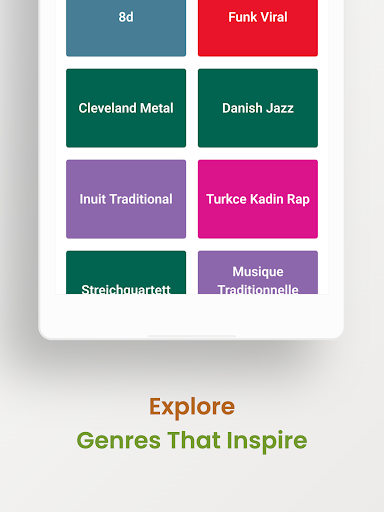Click the 'Funk Viral' label text
384x512 pixels.
point(258,17)
